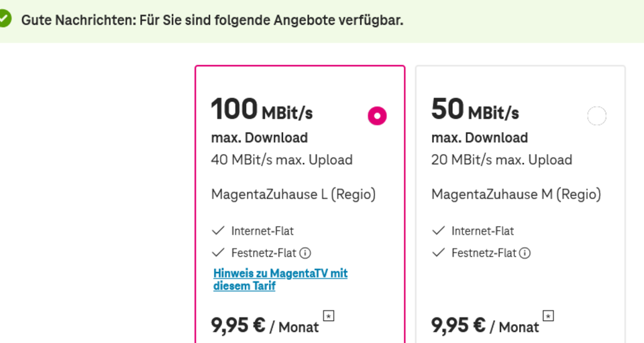This screenshot has width=644, height=343.
Task: Click Internet-Flat checkmark icon in the M tariff
Action: click(x=439, y=230)
